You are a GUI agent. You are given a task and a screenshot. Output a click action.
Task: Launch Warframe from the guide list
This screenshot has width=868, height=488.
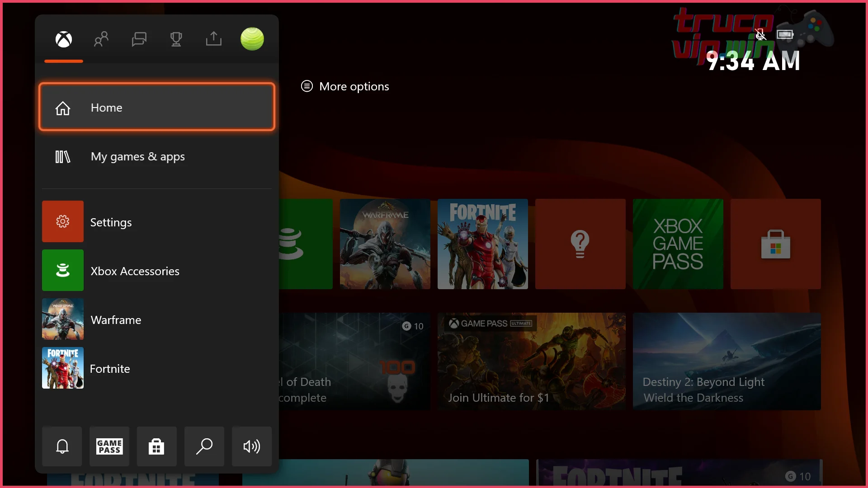[157, 319]
